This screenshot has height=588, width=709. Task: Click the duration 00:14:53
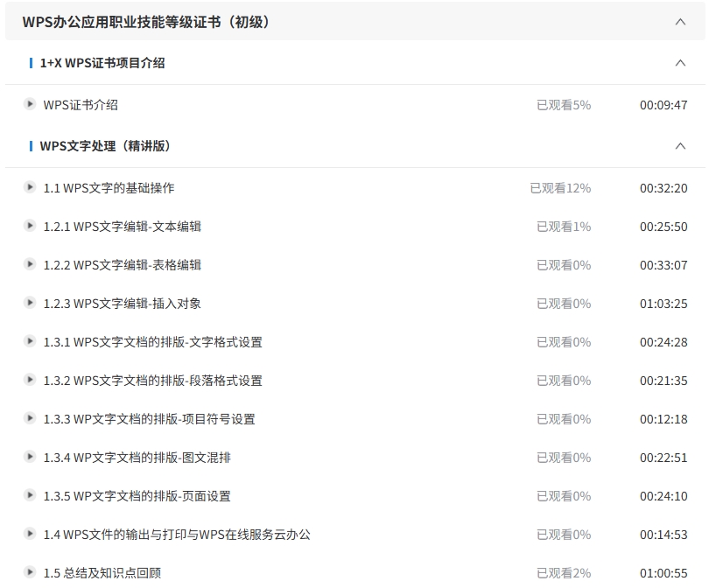pyautogui.click(x=663, y=535)
